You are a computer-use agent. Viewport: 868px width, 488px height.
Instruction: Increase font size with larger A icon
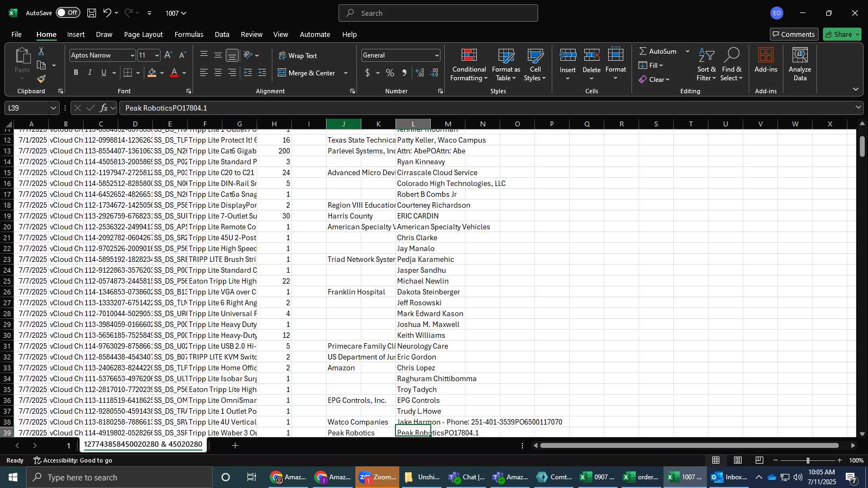(168, 55)
